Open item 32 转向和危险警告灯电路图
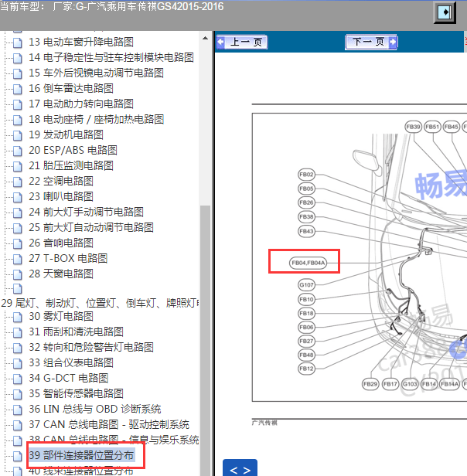This screenshot has height=476, width=467. tap(91, 347)
